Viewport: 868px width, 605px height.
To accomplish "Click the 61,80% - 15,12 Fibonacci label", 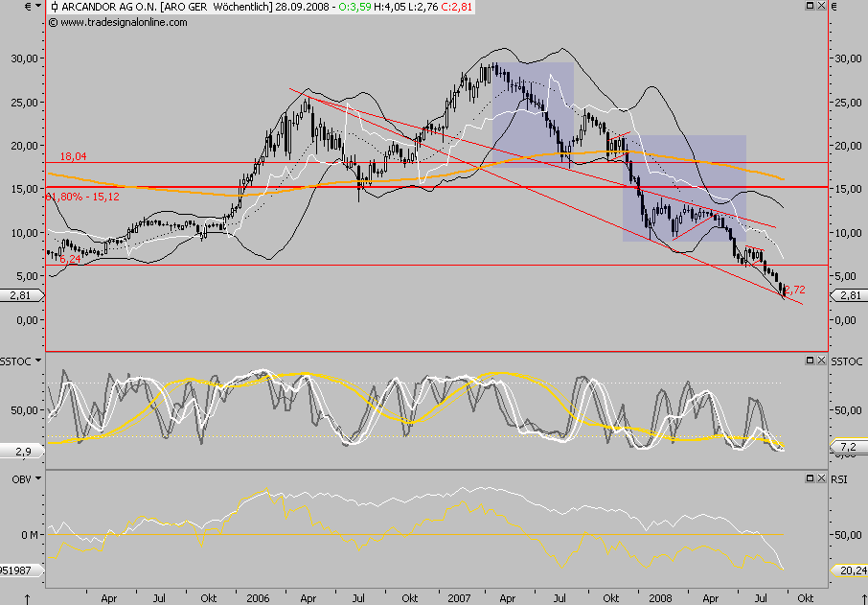I will tap(82, 197).
